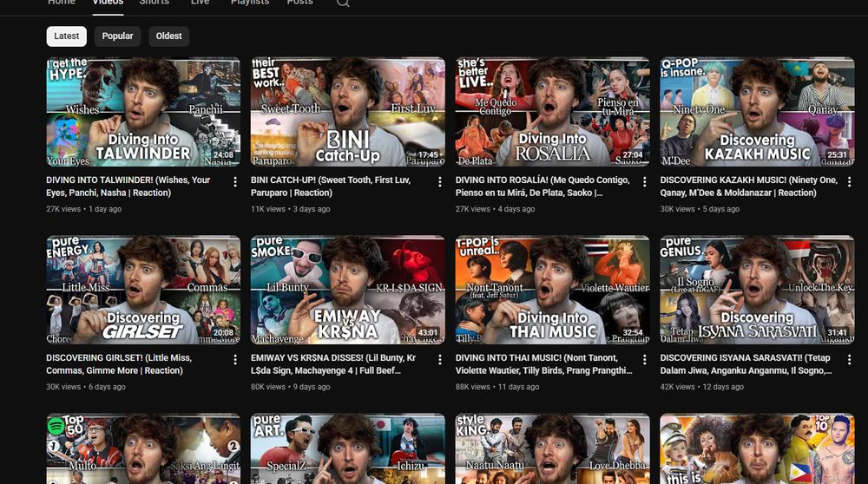Click '42K views • 12 days ago' text
Image resolution: width=868 pixels, height=484 pixels.
[x=702, y=387]
